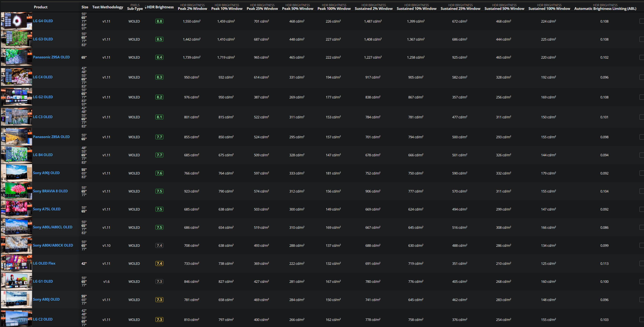Click the '925 cd/m²' Sustained 25% cell

point(460,57)
